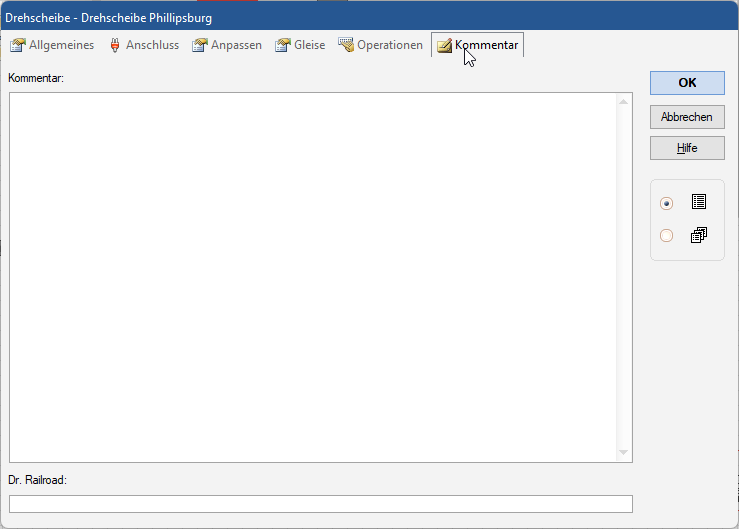Click the single list page icon

pos(698,202)
